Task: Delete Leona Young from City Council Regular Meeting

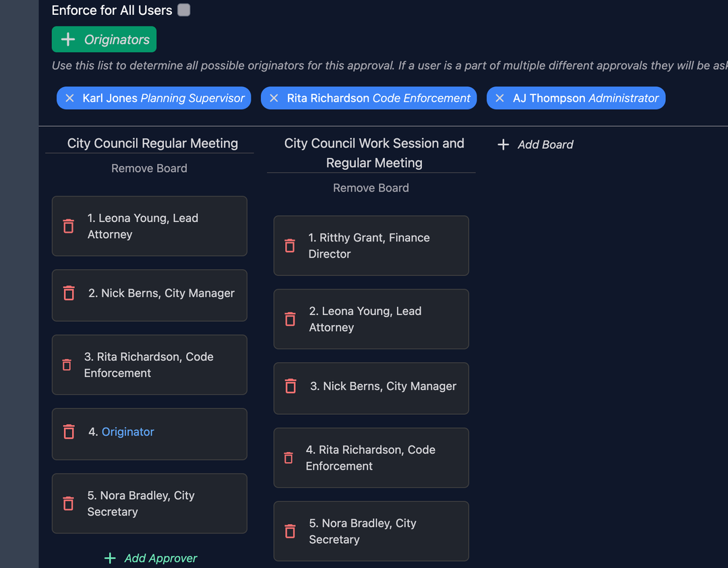Action: tap(68, 226)
